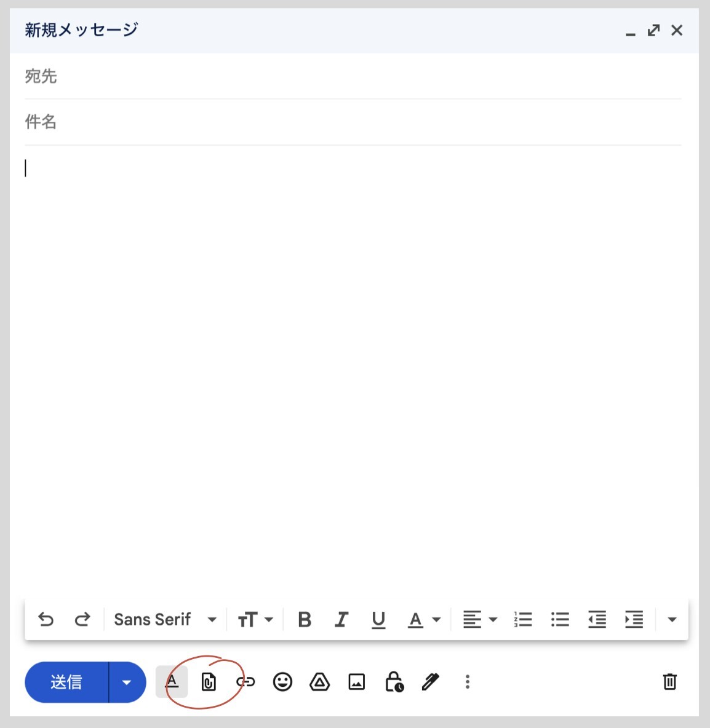This screenshot has height=728, width=710.
Task: Toggle bold formatting
Action: [x=304, y=619]
